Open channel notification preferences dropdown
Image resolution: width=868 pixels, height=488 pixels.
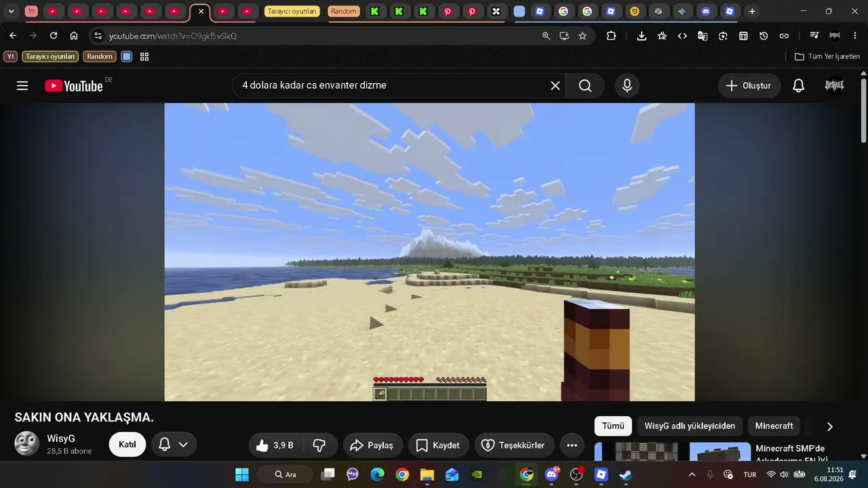tap(174, 445)
